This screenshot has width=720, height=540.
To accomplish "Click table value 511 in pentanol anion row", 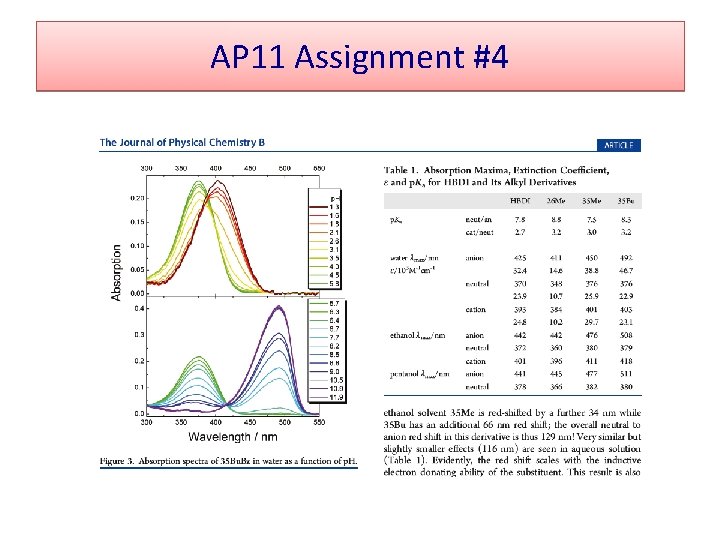I will (626, 374).
